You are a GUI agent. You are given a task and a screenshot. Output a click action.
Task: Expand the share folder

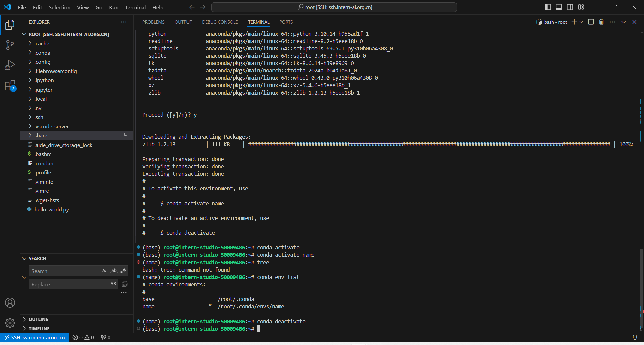tap(77, 135)
